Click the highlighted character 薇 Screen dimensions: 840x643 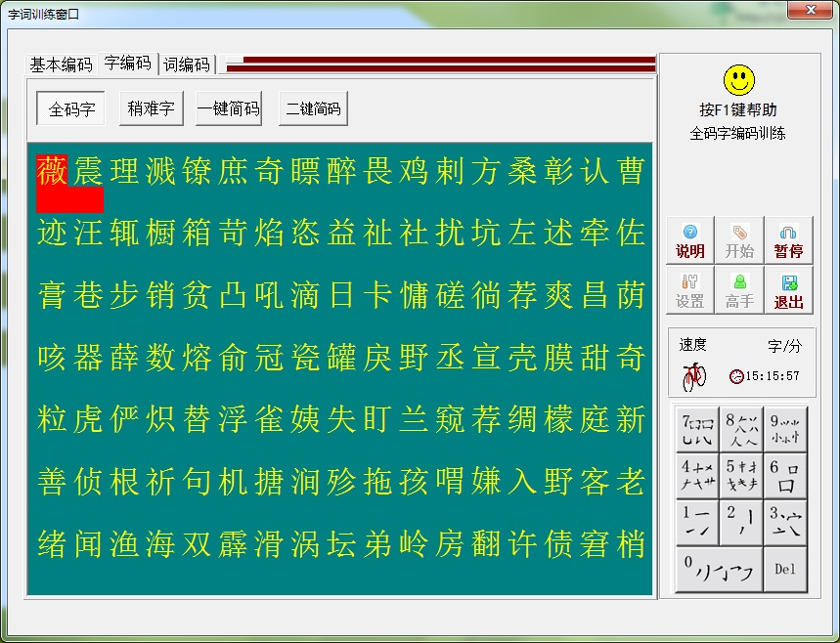(52, 171)
